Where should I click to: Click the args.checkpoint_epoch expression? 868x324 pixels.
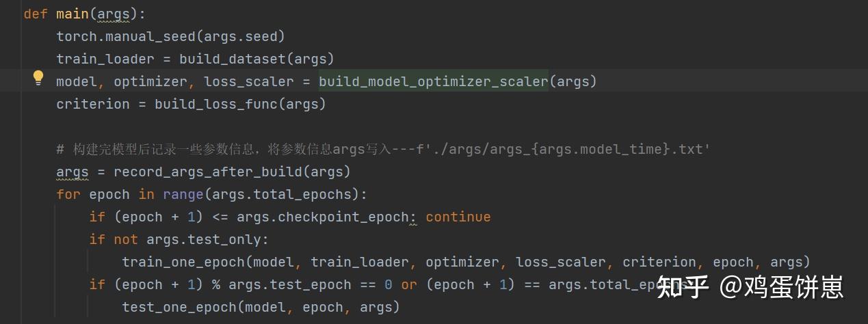coord(321,217)
